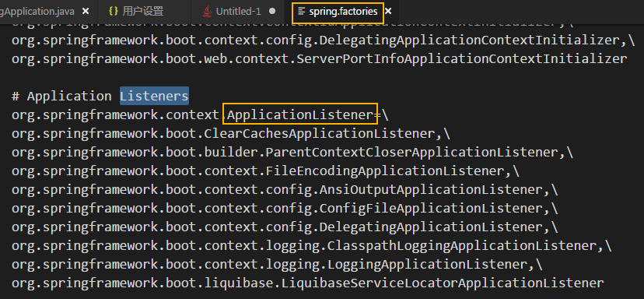This screenshot has width=644, height=299.
Task: Click the FileEncodingApplicationListener line
Action: tap(265, 171)
